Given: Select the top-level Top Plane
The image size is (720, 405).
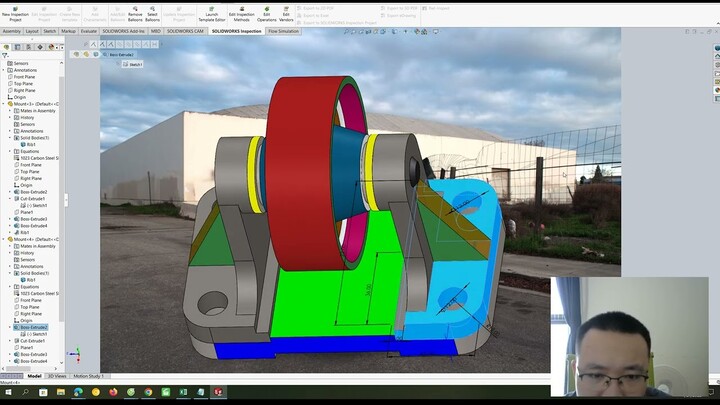Looking at the screenshot, I should [20, 84].
